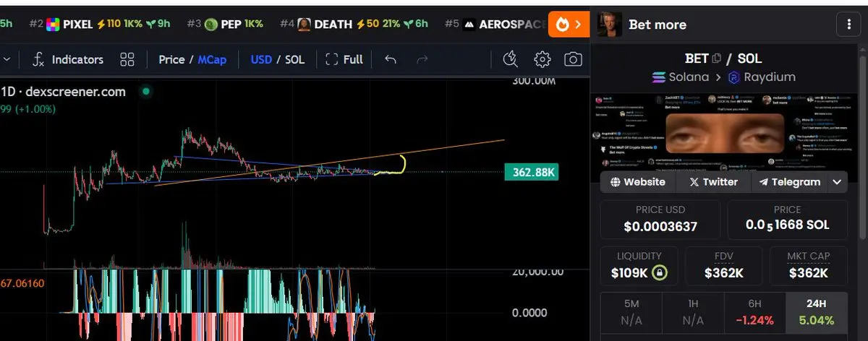Click the PIXEL token icon

pyautogui.click(x=53, y=25)
